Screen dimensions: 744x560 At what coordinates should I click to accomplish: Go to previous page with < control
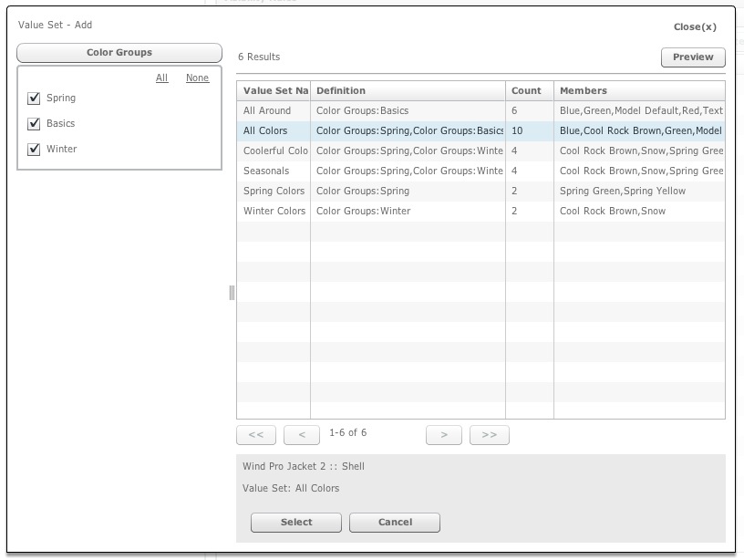pos(302,434)
